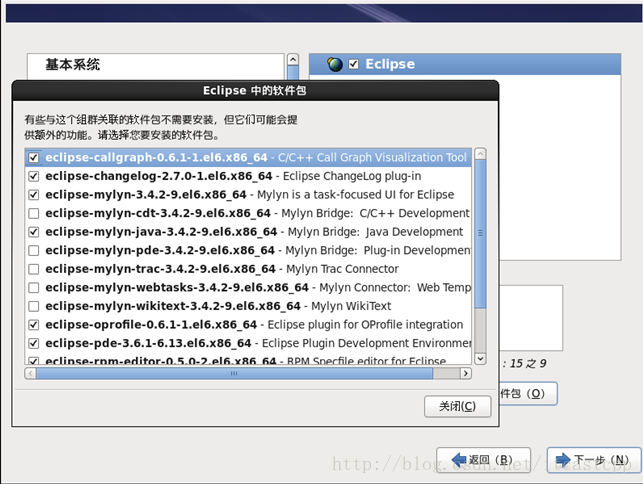Select the Eclipse group row header

(465, 64)
